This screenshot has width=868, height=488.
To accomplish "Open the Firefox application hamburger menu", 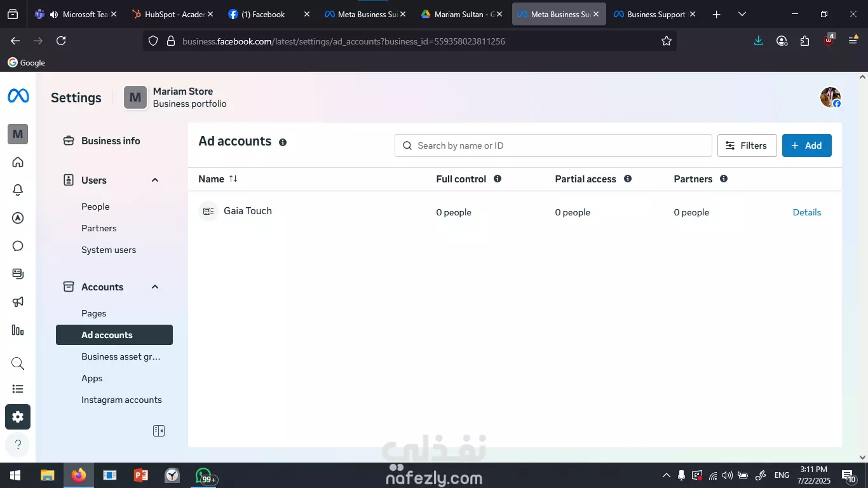I will pyautogui.click(x=853, y=41).
